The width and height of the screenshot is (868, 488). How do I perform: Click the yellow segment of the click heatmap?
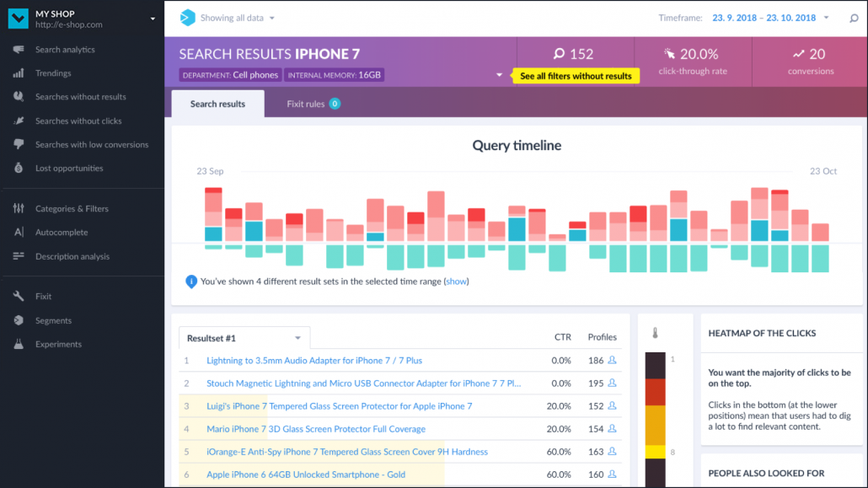pyautogui.click(x=655, y=452)
